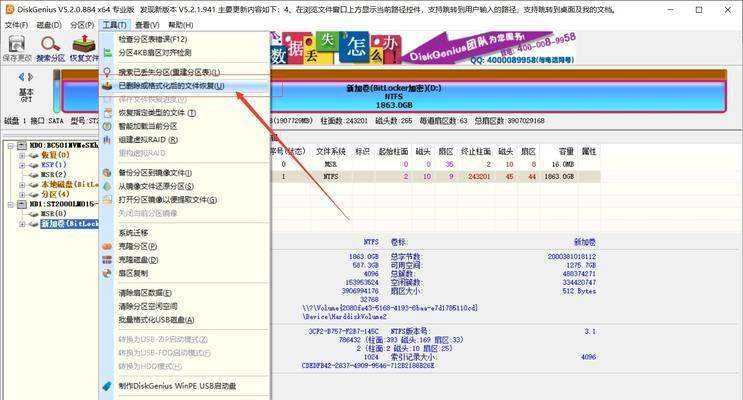Expand the 本地磁盘 BitLocker partition node
743x400 pixels.
[x=22, y=184]
